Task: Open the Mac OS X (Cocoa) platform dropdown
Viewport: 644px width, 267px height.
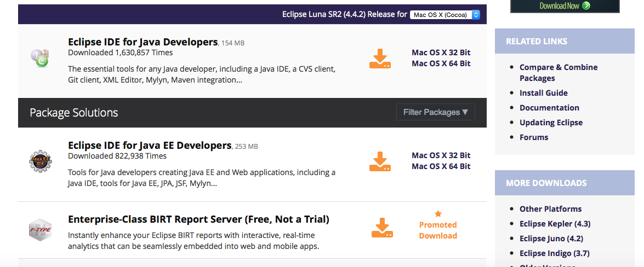Action: pos(445,15)
